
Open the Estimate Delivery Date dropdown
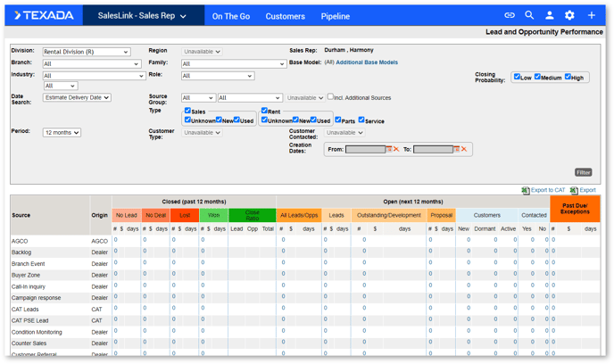coord(77,97)
